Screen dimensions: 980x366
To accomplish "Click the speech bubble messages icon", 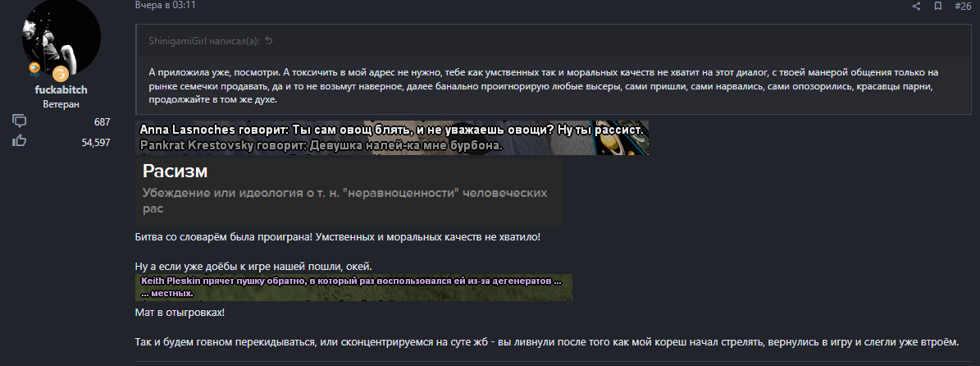I will [20, 121].
